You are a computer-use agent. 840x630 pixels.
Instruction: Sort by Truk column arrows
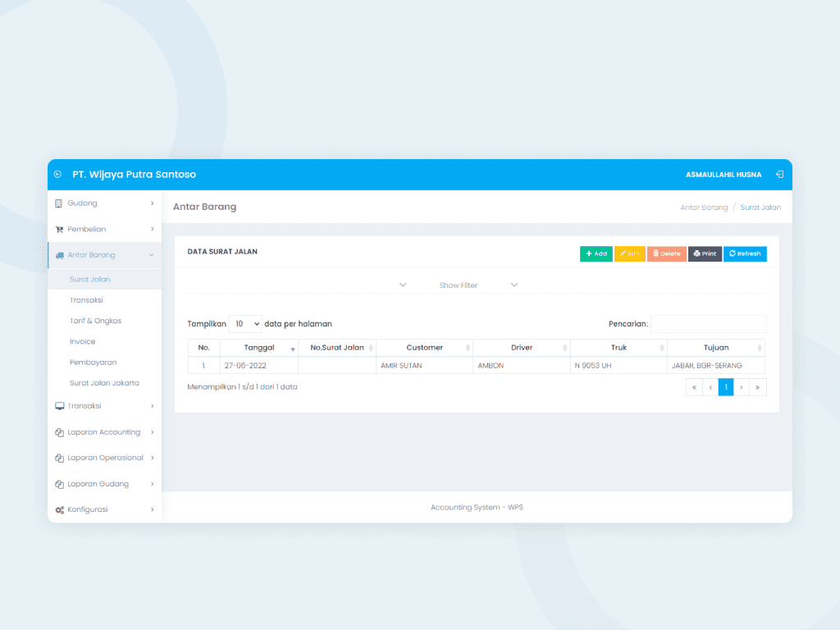[662, 348]
